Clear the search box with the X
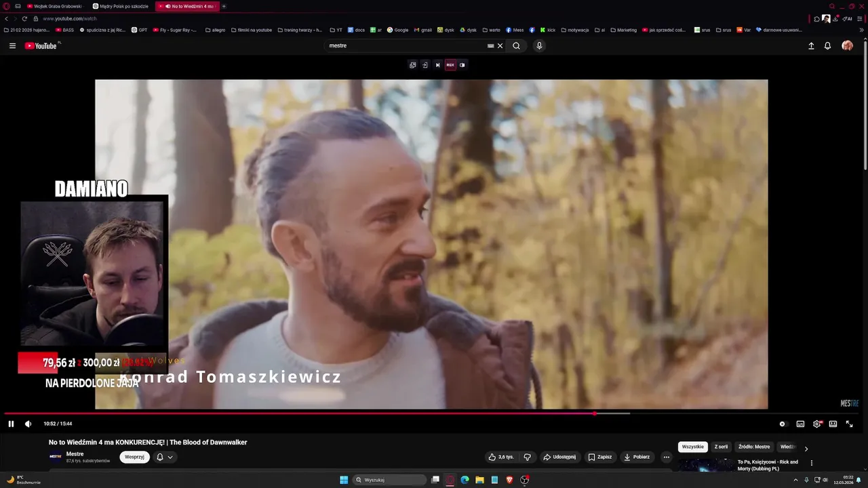This screenshot has height=488, width=868. (x=500, y=46)
